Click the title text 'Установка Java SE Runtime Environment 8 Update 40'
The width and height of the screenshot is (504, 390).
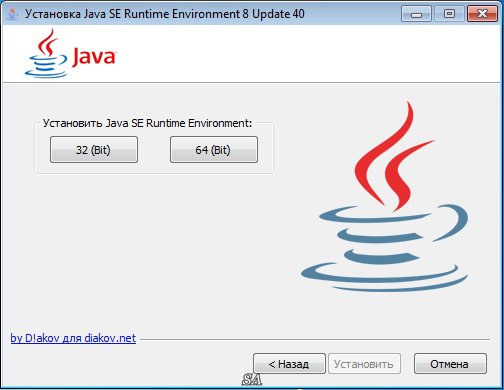[165, 14]
